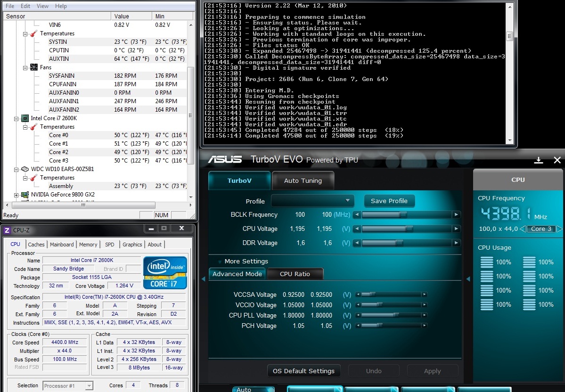565x392 pixels.
Task: Minimize TurboV EVO to tray icon
Action: tap(539, 160)
